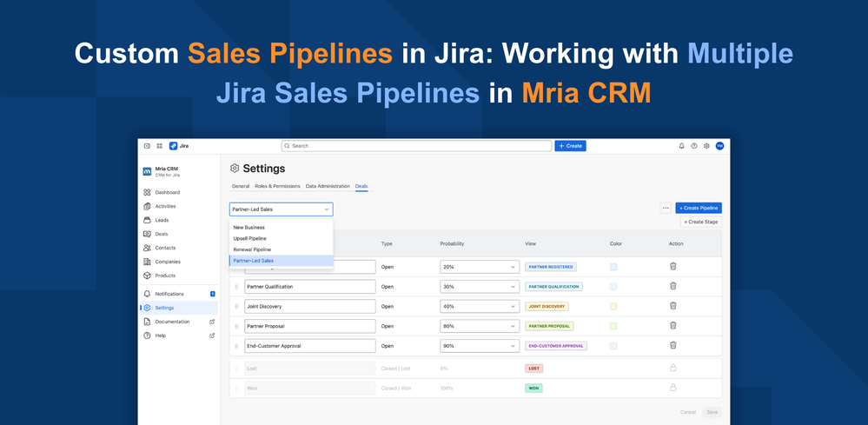This screenshot has width=868, height=425.
Task: Delete the Partner Qualification stage
Action: 673,286
